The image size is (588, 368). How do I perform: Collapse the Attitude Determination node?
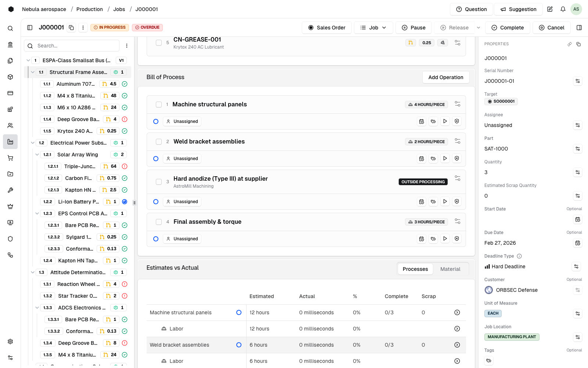pyautogui.click(x=33, y=272)
